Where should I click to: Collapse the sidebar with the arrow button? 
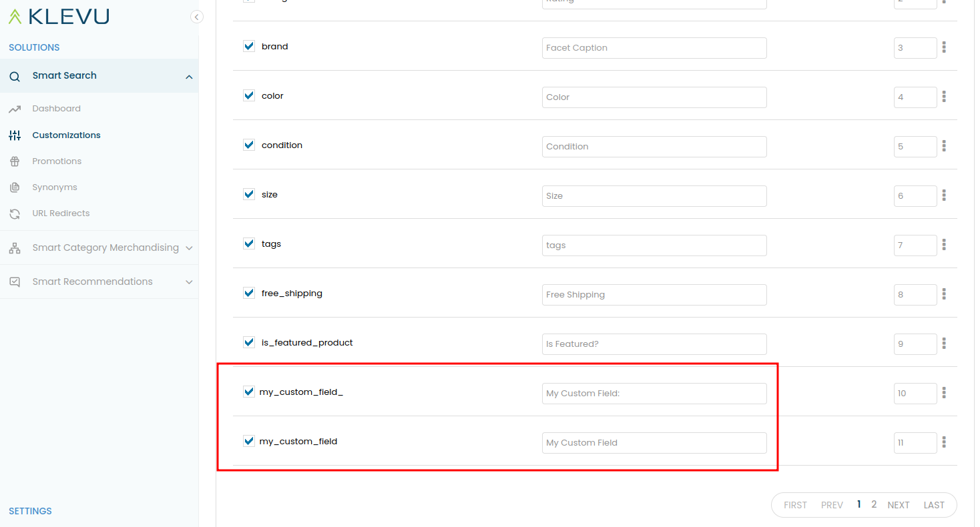pos(196,17)
